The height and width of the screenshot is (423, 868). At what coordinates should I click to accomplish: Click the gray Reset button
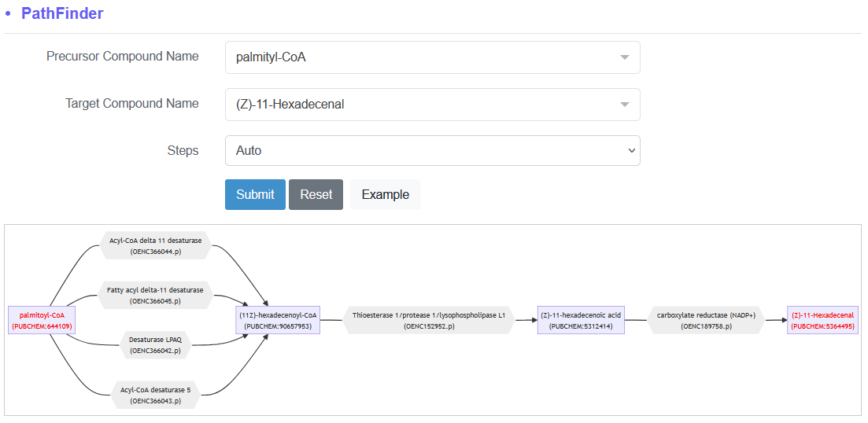(x=316, y=195)
